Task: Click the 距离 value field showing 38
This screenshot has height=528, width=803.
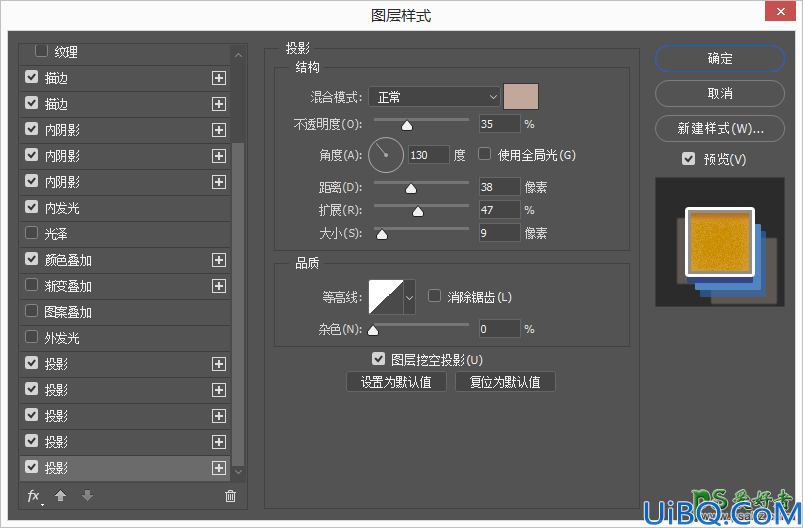Action: point(499,187)
